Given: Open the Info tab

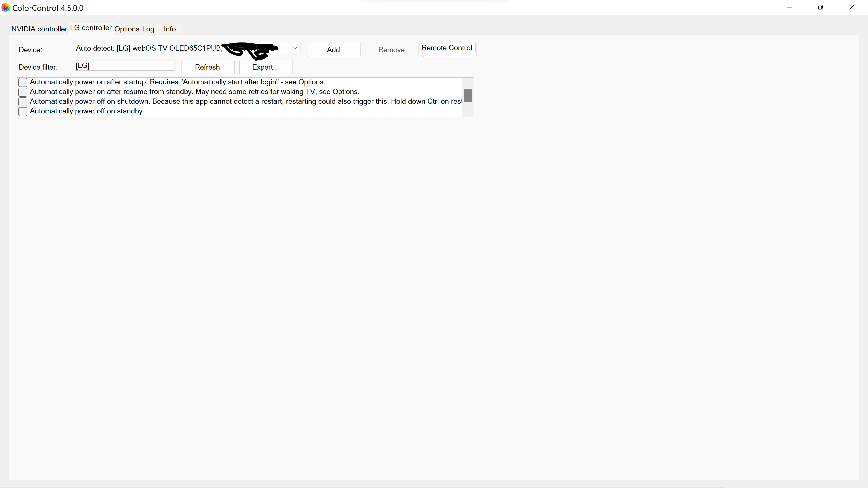Looking at the screenshot, I should click(170, 29).
